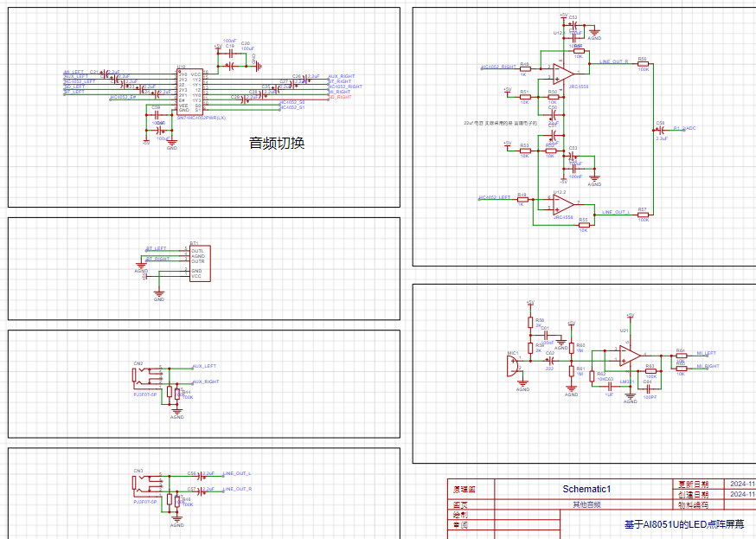Click the 审阅 label in title block
756x539 pixels.
pyautogui.click(x=460, y=525)
